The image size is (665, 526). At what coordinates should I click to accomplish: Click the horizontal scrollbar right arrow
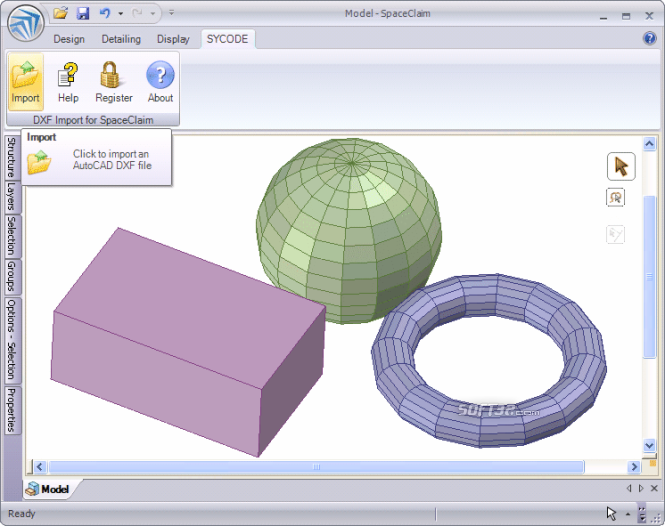click(x=634, y=467)
